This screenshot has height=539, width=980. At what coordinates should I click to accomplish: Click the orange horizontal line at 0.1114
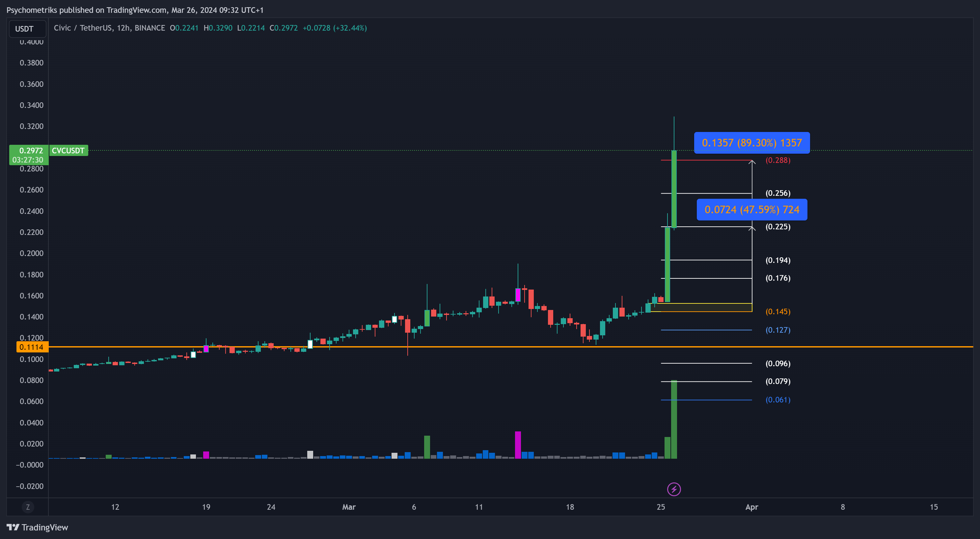point(510,346)
